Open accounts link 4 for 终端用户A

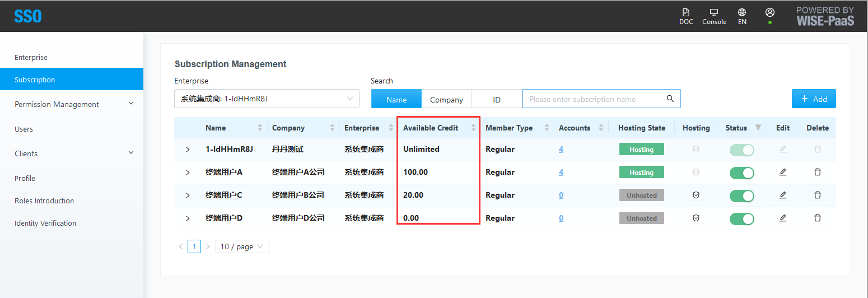tap(561, 173)
